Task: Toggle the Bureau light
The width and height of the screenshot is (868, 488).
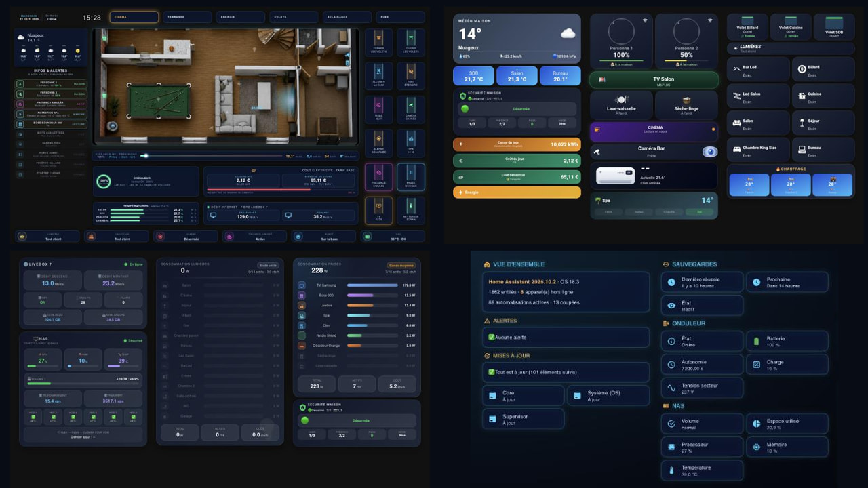Action: pos(823,149)
